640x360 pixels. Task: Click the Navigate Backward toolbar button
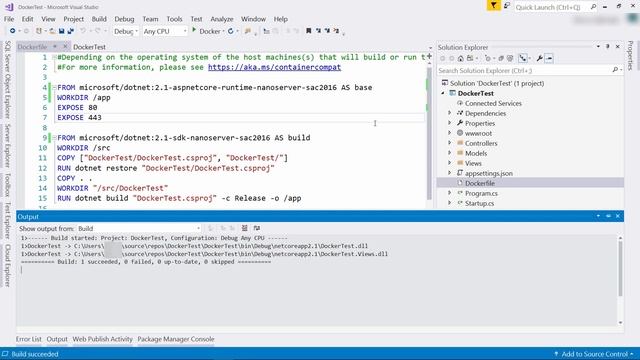coord(13,31)
